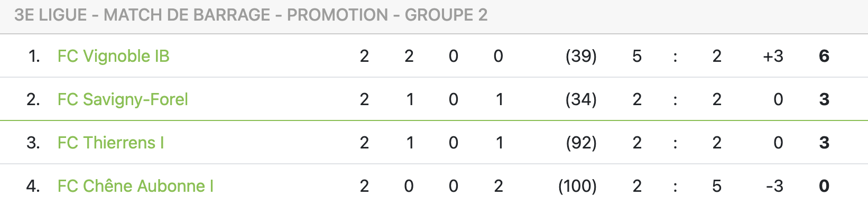Image resolution: width=868 pixels, height=205 pixels.
Task: Click the (34) fair-play value
Action: click(581, 99)
